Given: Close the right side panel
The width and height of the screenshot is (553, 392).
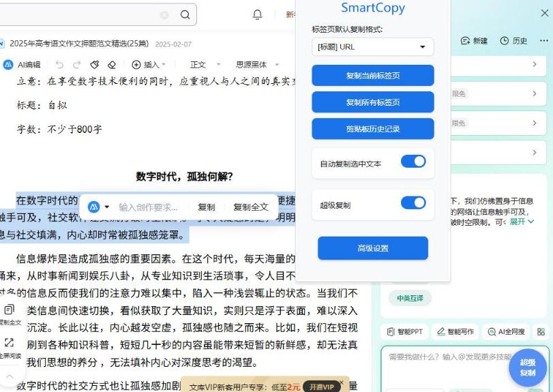Looking at the screenshot, I should [545, 14].
